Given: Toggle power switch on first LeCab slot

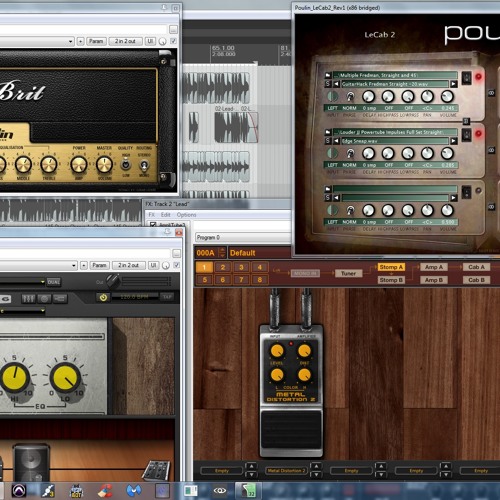Looking at the screenshot, I should [x=467, y=77].
